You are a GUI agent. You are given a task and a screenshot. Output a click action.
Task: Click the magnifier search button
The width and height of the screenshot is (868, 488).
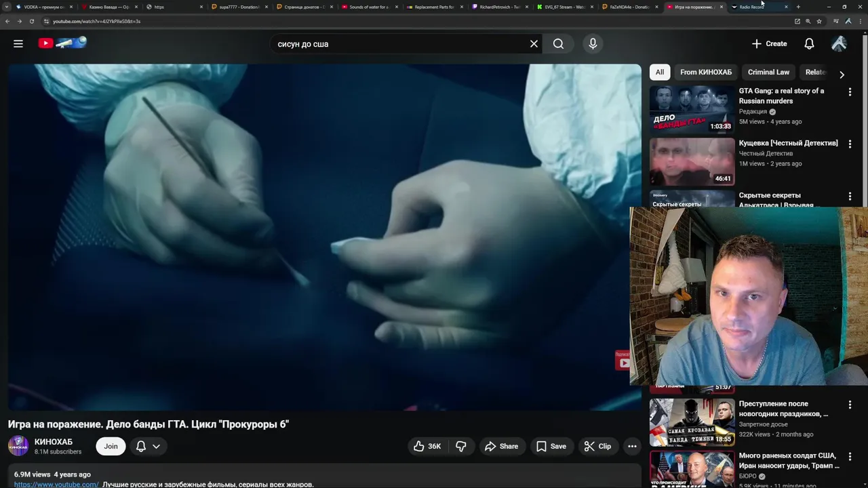click(558, 44)
